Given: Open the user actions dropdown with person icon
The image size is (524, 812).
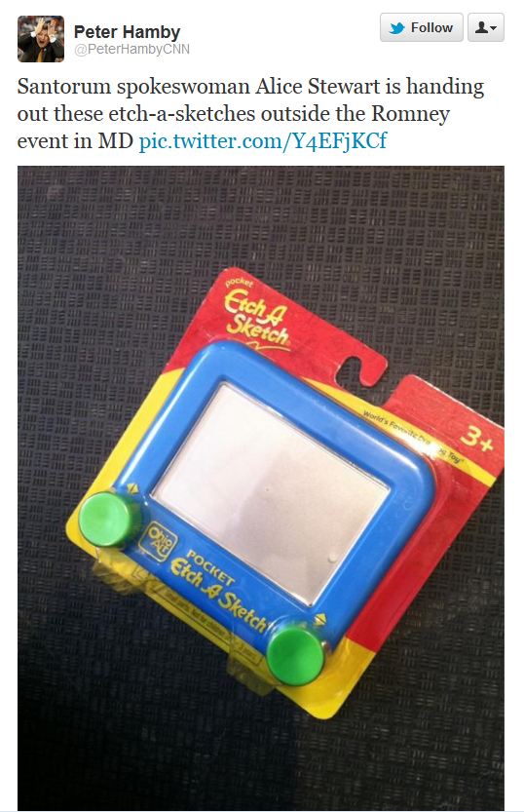Looking at the screenshot, I should click(486, 27).
